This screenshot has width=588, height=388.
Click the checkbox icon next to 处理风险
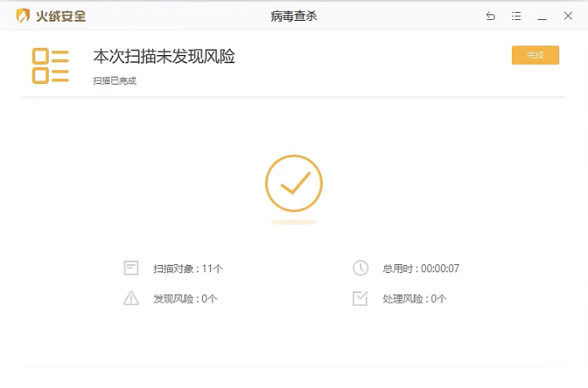(x=360, y=299)
